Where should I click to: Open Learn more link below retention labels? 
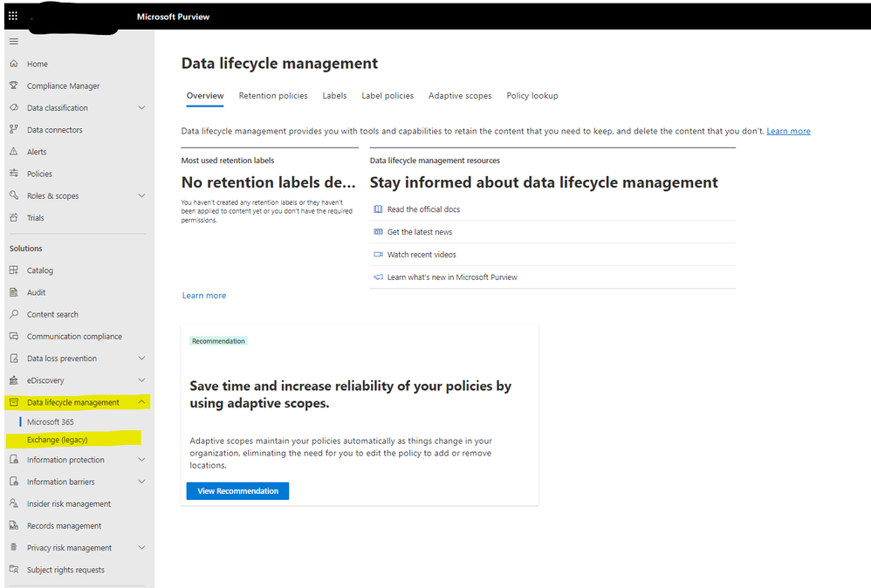(x=204, y=296)
